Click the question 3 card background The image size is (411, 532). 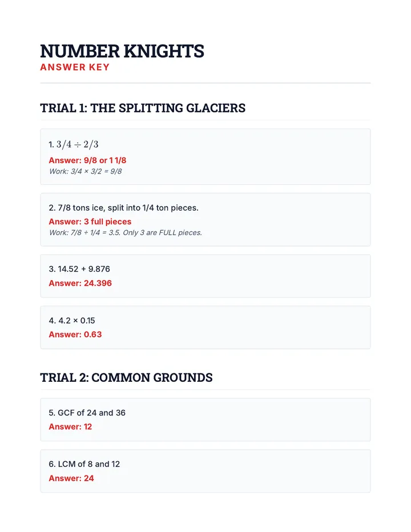[x=205, y=276]
